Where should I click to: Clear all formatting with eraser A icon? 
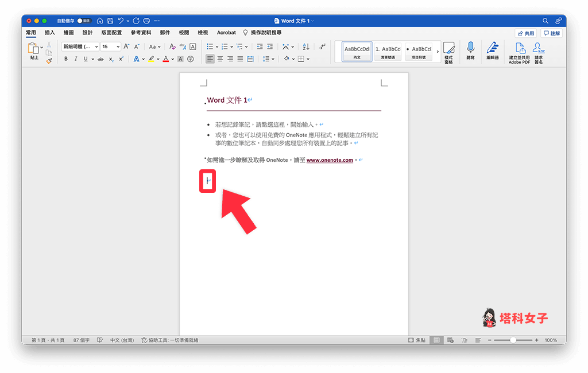pyautogui.click(x=172, y=46)
